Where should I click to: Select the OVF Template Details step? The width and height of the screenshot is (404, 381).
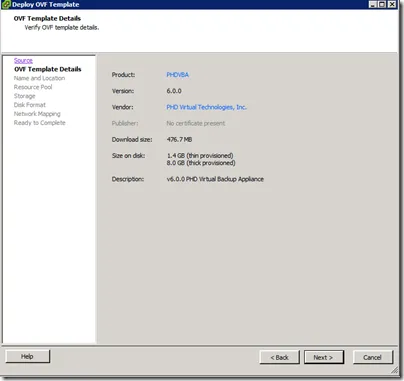(48, 69)
